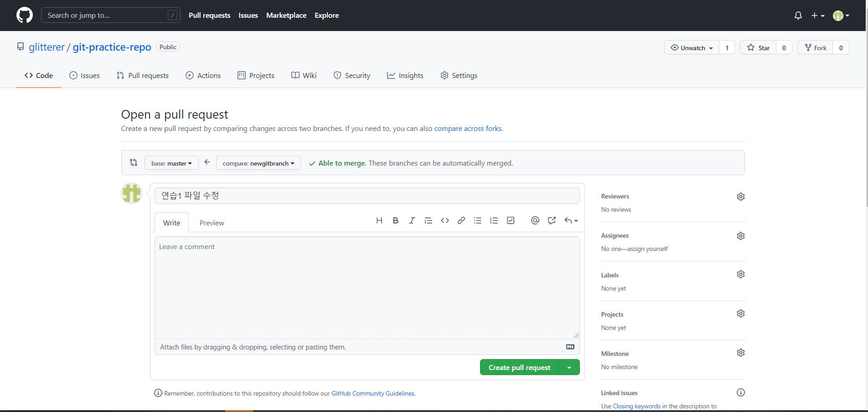This screenshot has width=868, height=412.
Task: Open the Insights tab
Action: [x=405, y=75]
